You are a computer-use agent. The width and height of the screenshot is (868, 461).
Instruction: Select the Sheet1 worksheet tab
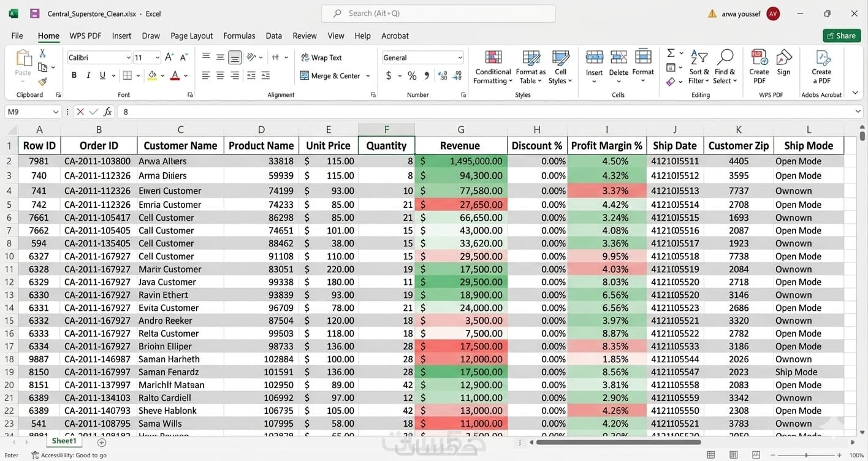coord(64,441)
